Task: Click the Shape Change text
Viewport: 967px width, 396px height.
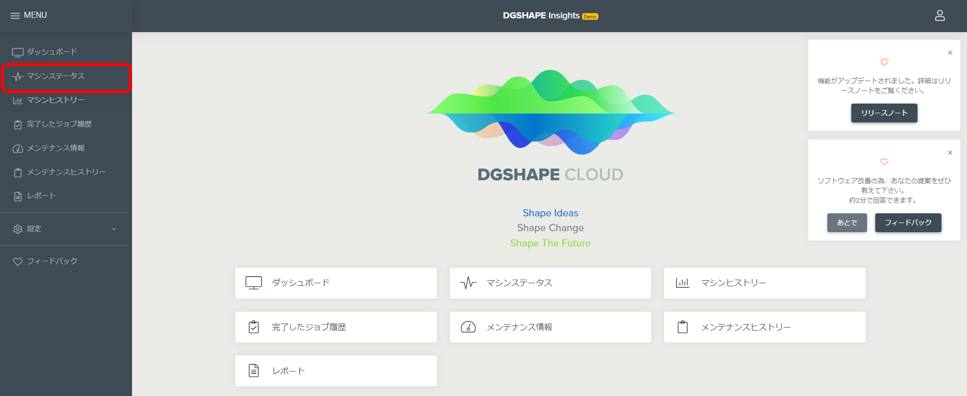Action: (551, 228)
